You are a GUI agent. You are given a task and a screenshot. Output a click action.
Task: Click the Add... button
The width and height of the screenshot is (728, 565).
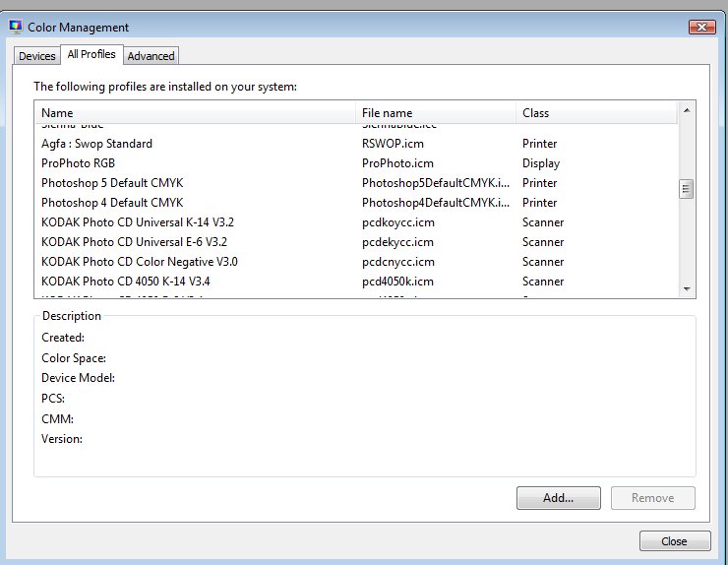[559, 498]
